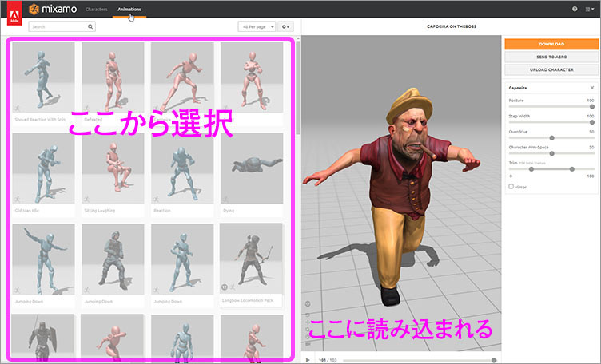Click the Trim label text
Viewport: 601px width, 364px height.
[513, 163]
